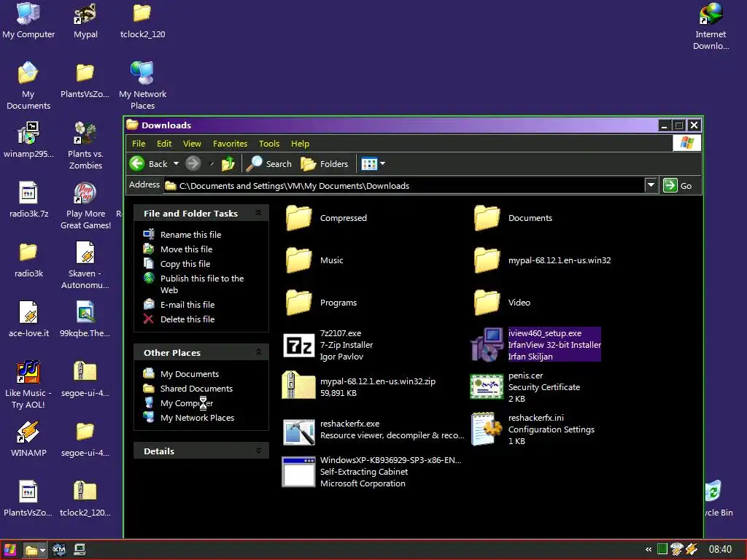Select the Video folder

click(502, 303)
